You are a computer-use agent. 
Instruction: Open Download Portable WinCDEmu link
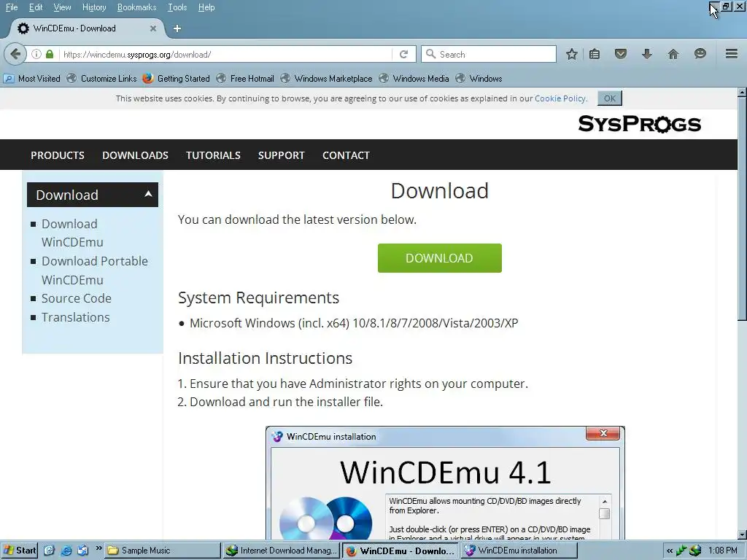(x=94, y=271)
